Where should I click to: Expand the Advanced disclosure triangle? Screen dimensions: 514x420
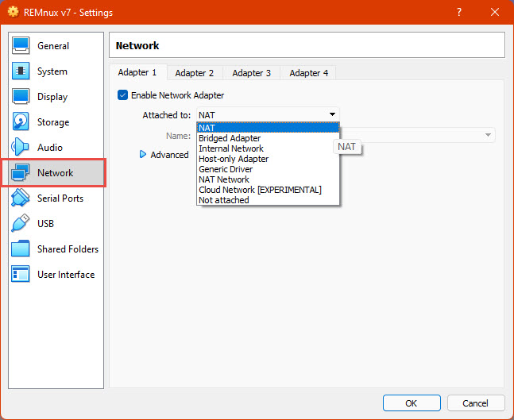coord(144,155)
